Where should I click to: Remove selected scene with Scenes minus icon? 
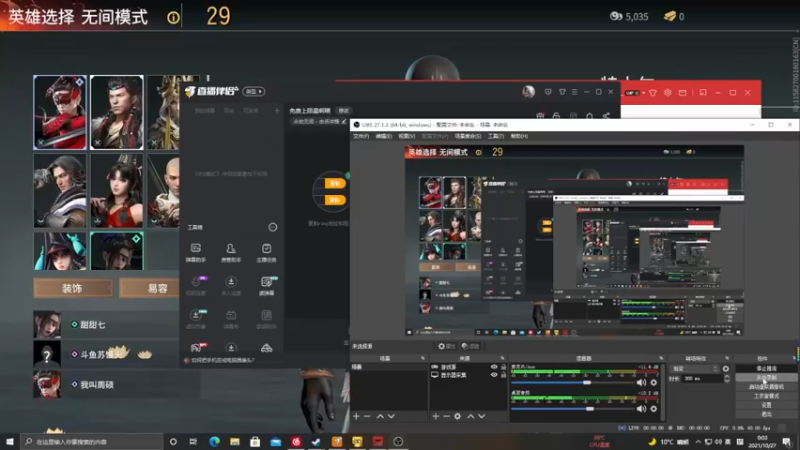(367, 416)
